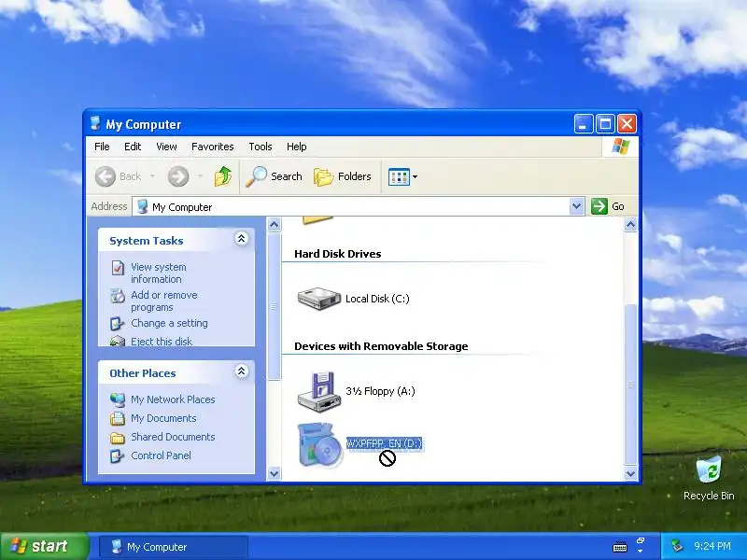Minimize the My Computer window

(x=583, y=124)
